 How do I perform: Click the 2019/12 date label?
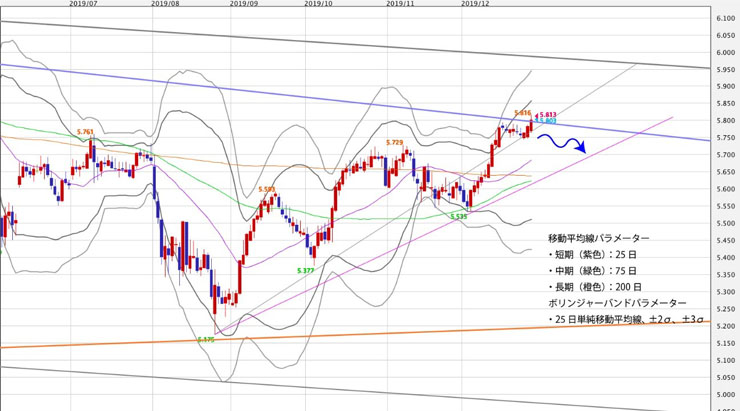point(475,3)
